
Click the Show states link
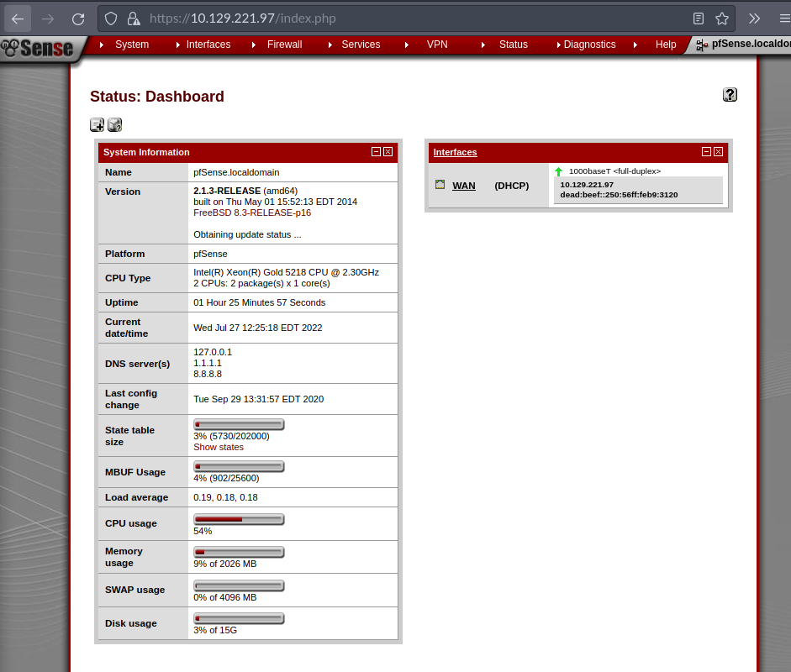click(219, 447)
